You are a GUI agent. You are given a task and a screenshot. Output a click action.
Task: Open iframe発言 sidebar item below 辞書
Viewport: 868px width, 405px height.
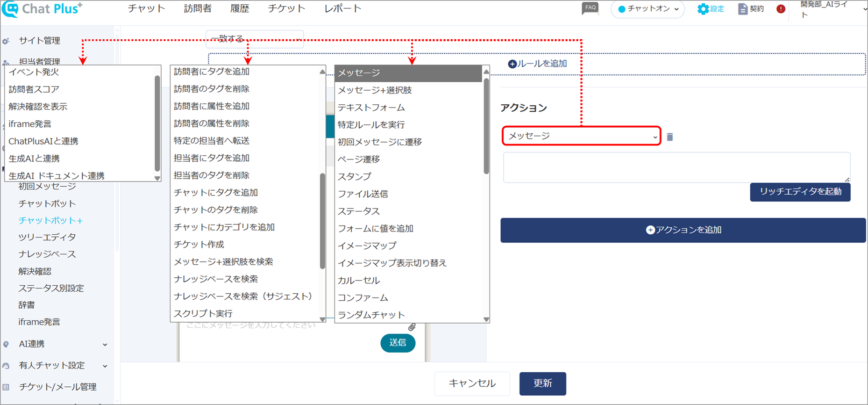point(39,322)
